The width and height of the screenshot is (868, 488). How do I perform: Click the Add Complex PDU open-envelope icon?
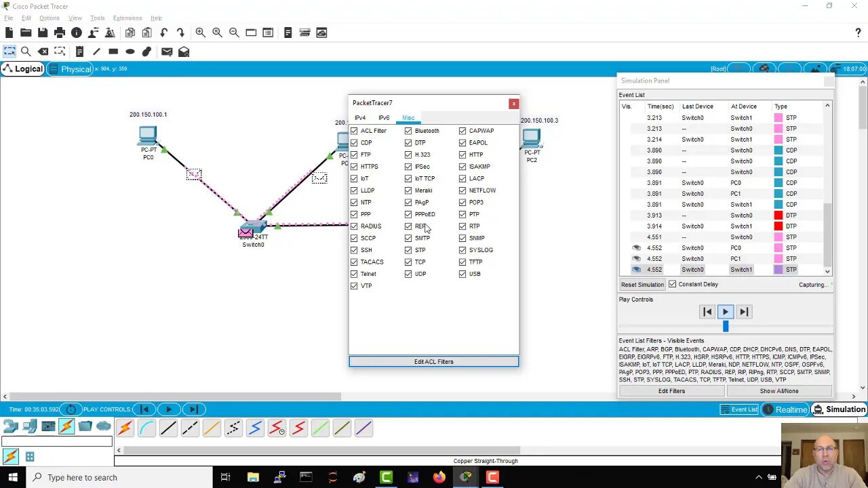tap(184, 52)
